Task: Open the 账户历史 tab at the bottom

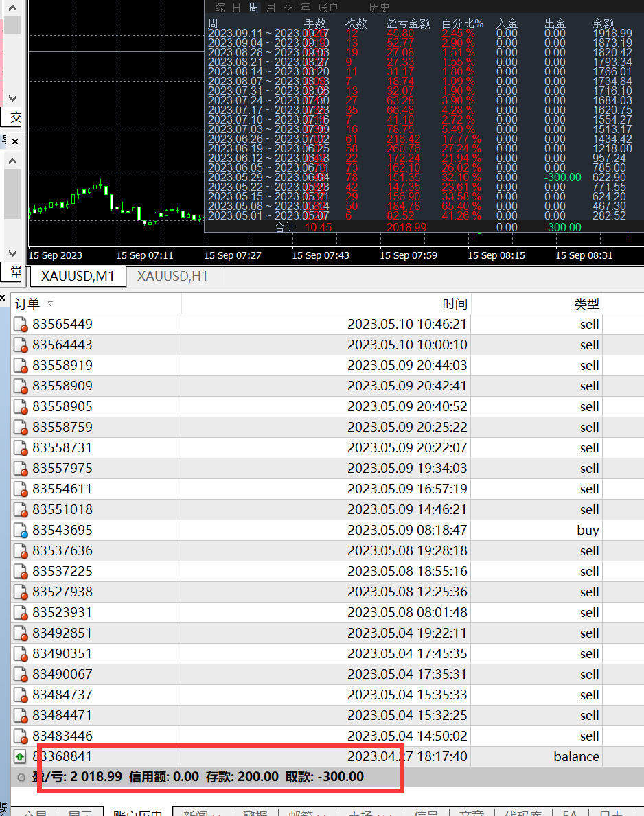Action: click(x=137, y=813)
